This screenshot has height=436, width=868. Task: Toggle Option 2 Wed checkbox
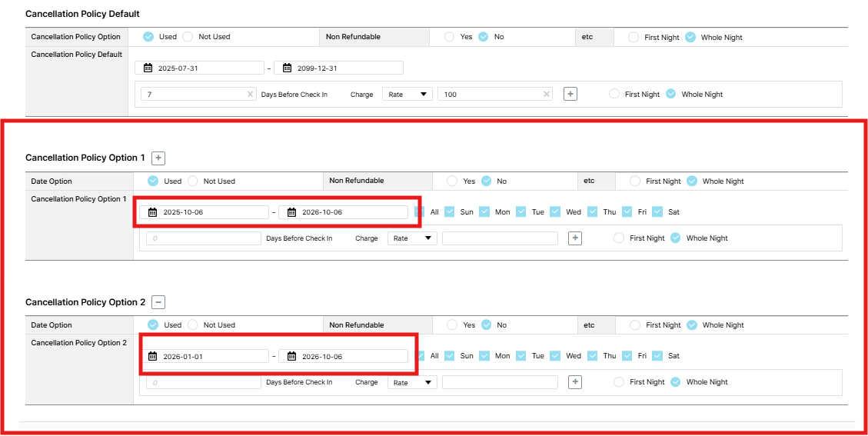[x=555, y=356]
